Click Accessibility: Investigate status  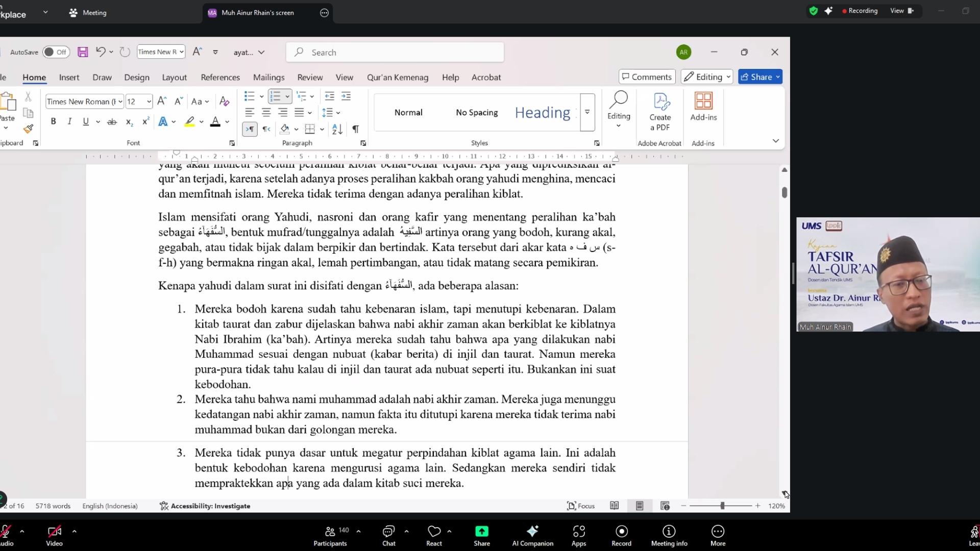click(x=205, y=506)
